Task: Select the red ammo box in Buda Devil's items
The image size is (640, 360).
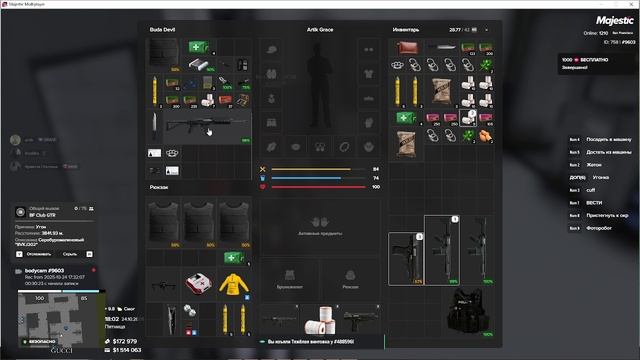Action: (x=225, y=100)
